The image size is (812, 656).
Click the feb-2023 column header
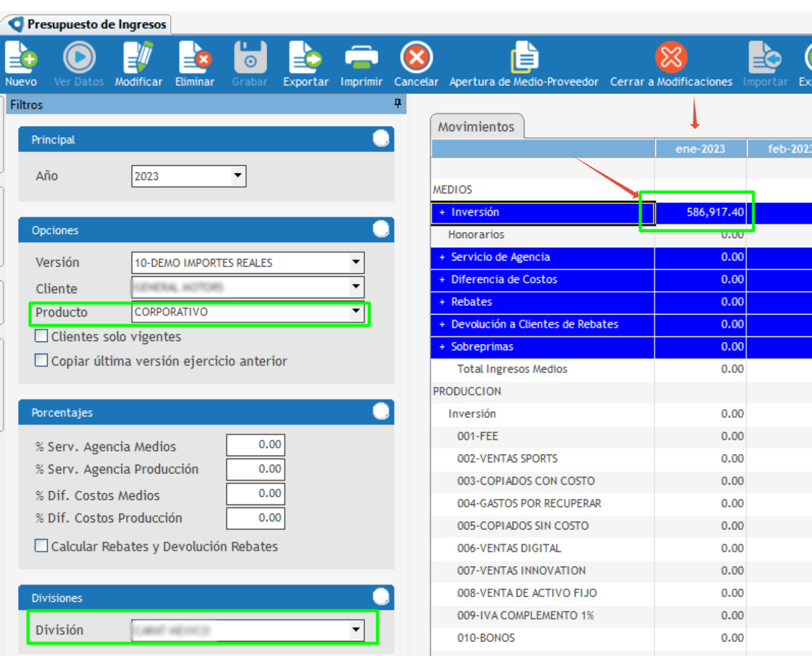(x=780, y=149)
